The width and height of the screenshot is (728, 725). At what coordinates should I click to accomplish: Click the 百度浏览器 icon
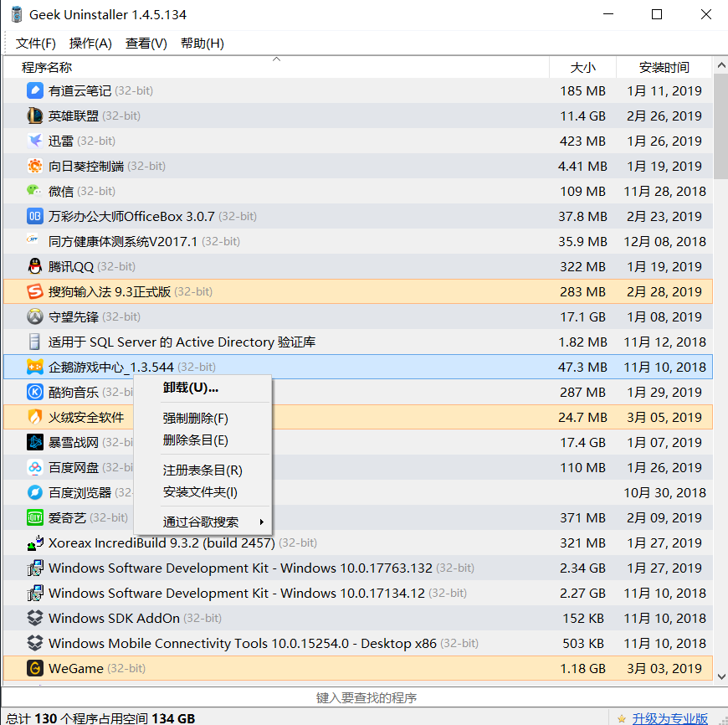click(x=35, y=492)
